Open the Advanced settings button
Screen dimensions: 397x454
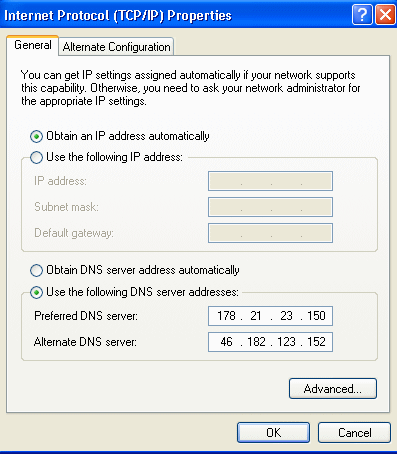(x=333, y=388)
